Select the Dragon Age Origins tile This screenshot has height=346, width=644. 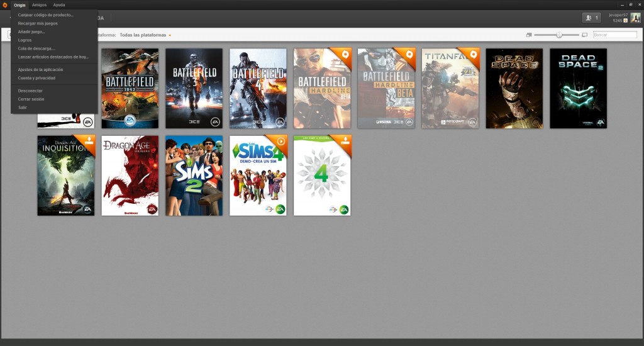[130, 176]
